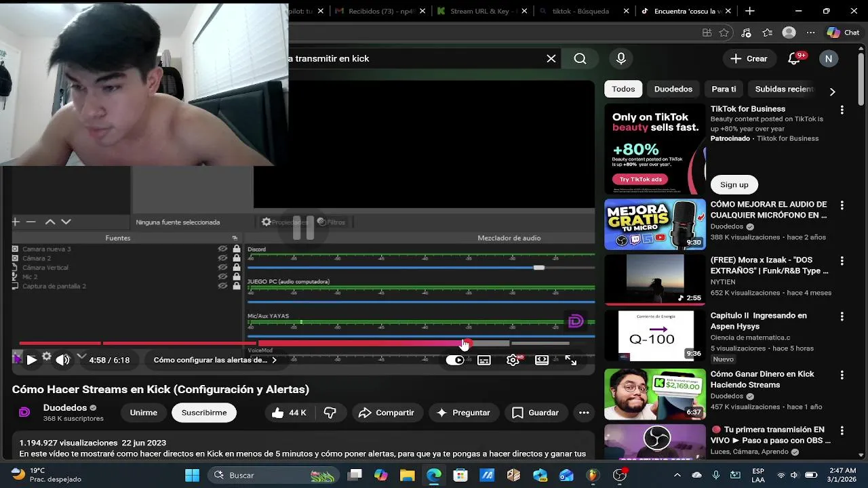Screen dimensions: 868x488
Task: Select the Duodedos filter chip
Action: 673,89
